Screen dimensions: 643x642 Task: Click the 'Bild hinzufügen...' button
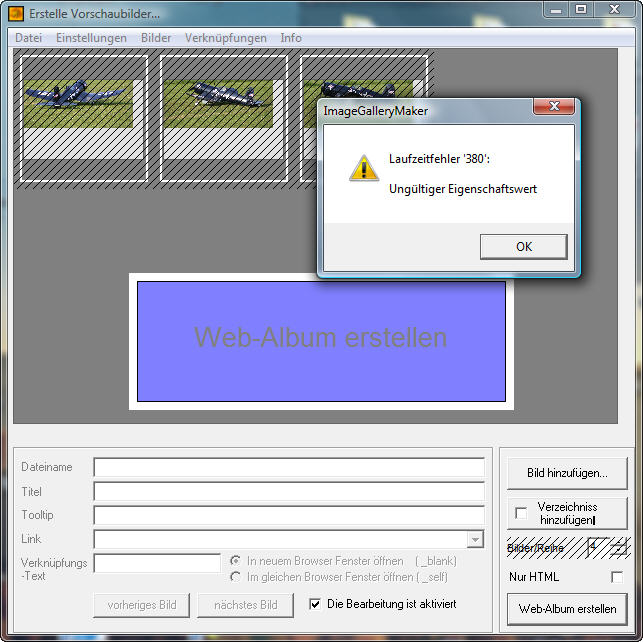click(567, 472)
